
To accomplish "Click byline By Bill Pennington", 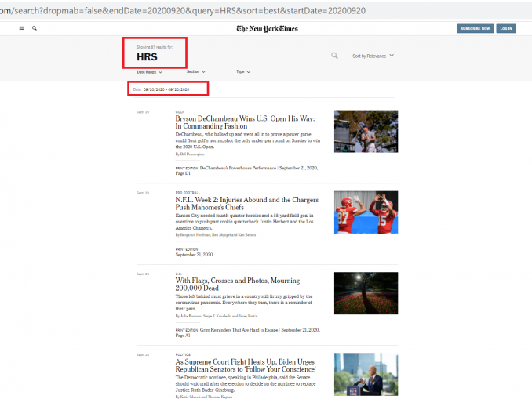I will 190,154.
